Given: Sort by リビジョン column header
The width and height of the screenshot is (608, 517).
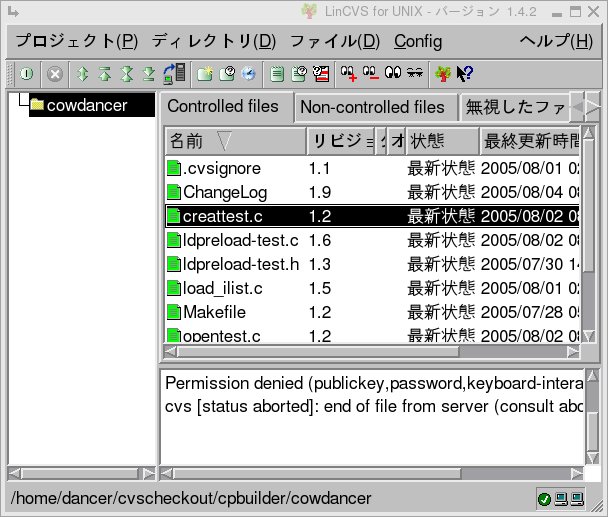Looking at the screenshot, I should [x=341, y=141].
